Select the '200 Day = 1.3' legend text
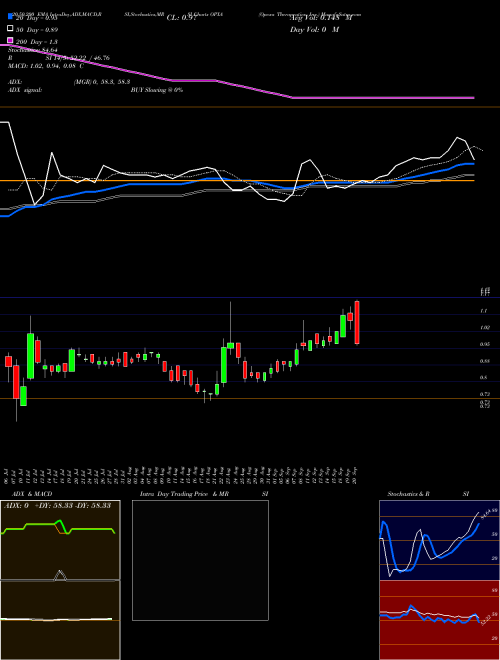500x660 pixels. pyautogui.click(x=37, y=42)
